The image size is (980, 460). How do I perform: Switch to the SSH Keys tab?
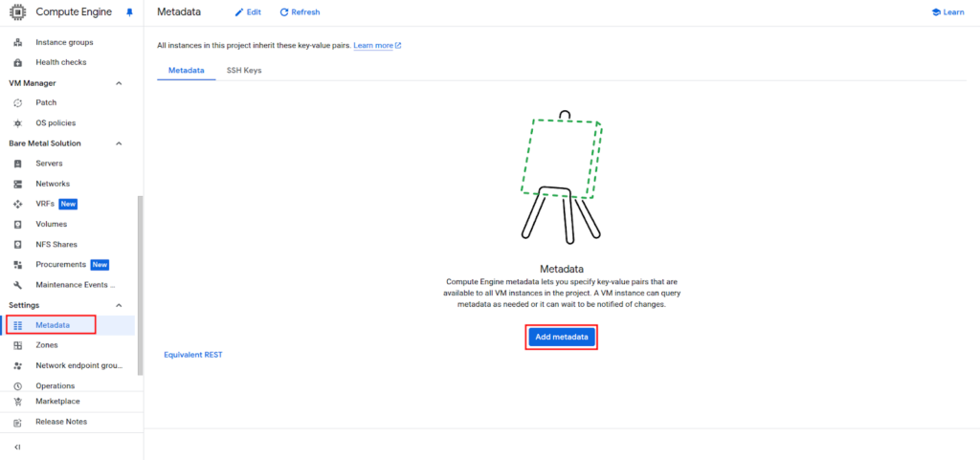point(244,71)
